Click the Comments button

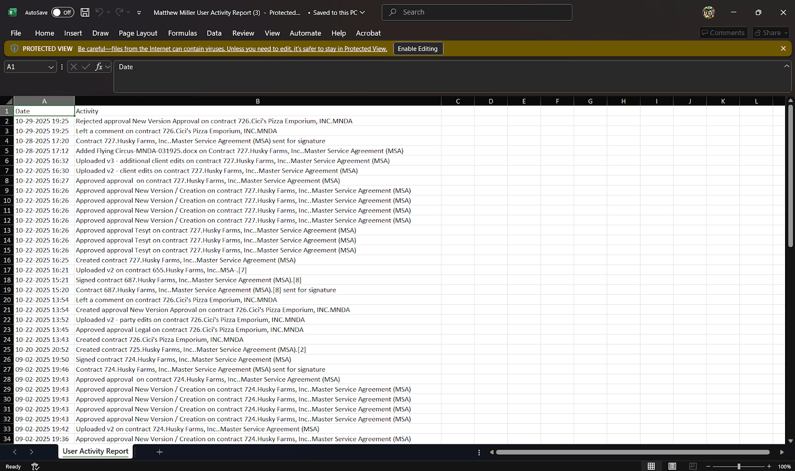723,33
